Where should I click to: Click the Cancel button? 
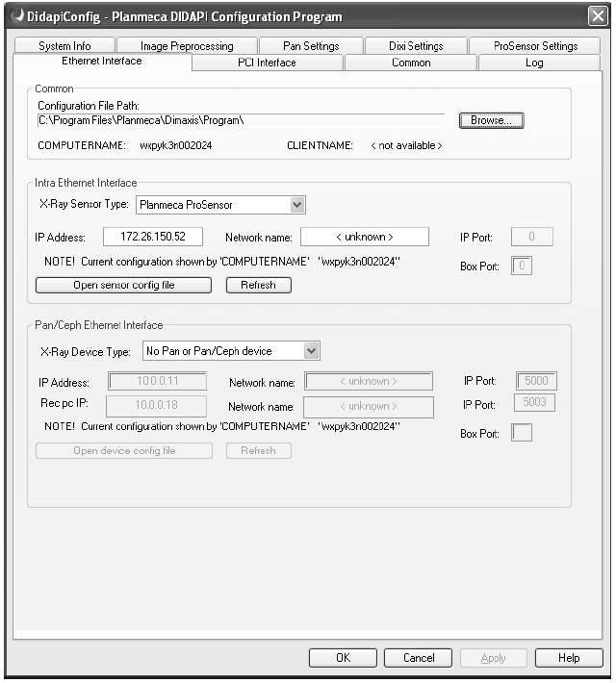tap(419, 658)
